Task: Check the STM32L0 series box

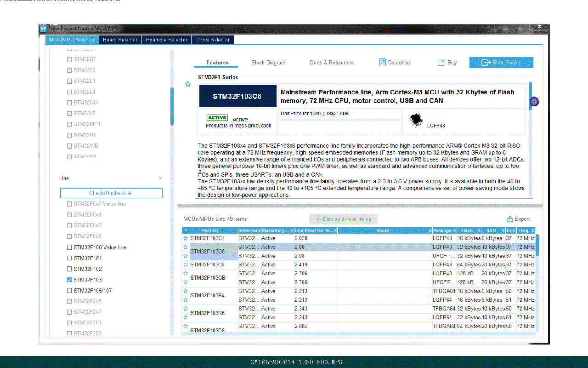Action: pyautogui.click(x=69, y=70)
